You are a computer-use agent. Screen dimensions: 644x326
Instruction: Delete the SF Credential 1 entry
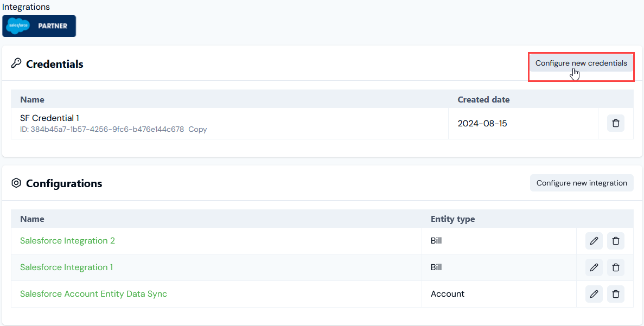[x=615, y=123]
